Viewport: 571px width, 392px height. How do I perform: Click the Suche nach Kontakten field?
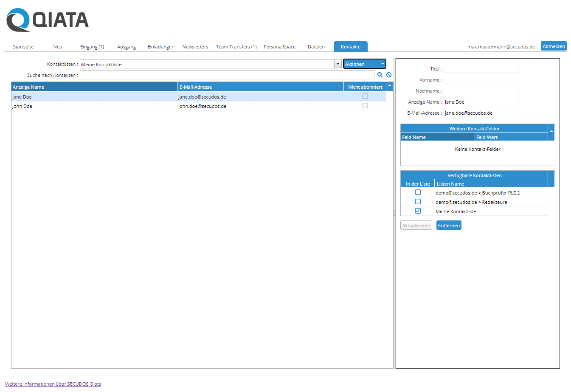tap(227, 75)
